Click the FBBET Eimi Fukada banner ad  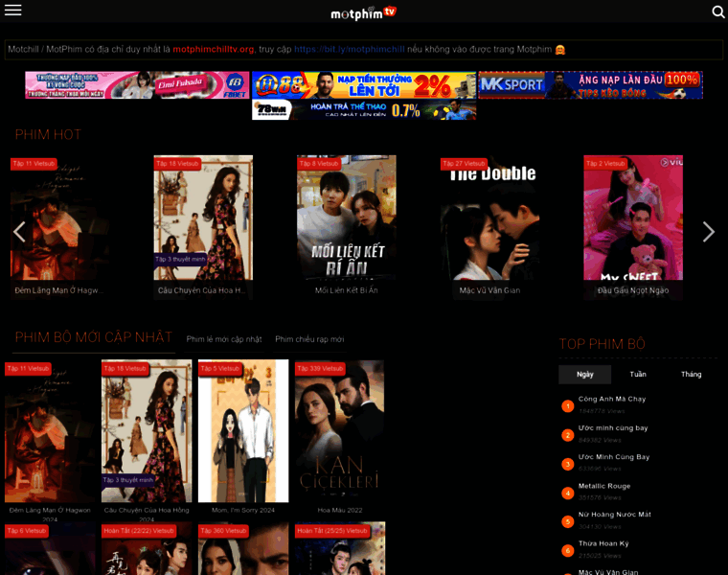pyautogui.click(x=137, y=85)
